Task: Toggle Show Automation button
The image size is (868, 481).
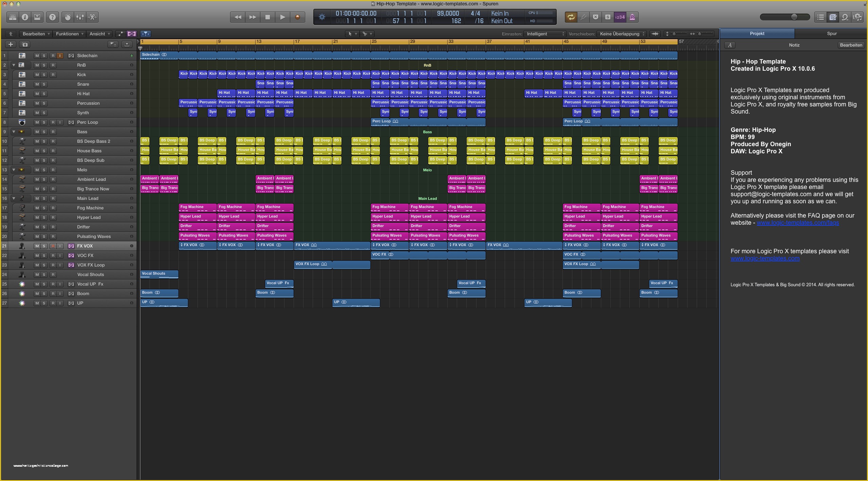Action: click(x=120, y=34)
